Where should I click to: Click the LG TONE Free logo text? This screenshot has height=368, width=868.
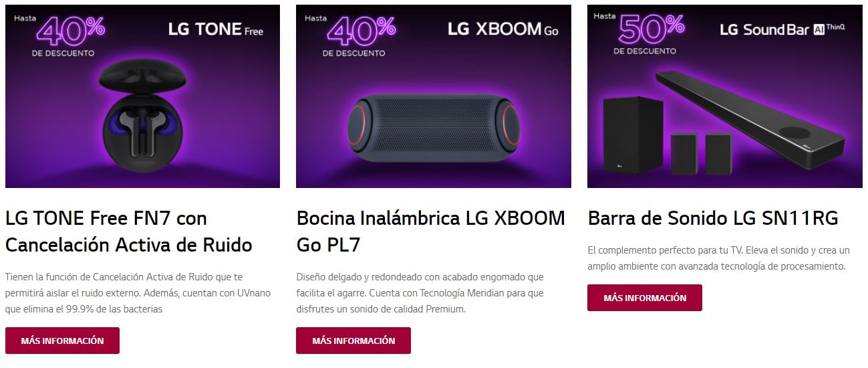pyautogui.click(x=215, y=30)
